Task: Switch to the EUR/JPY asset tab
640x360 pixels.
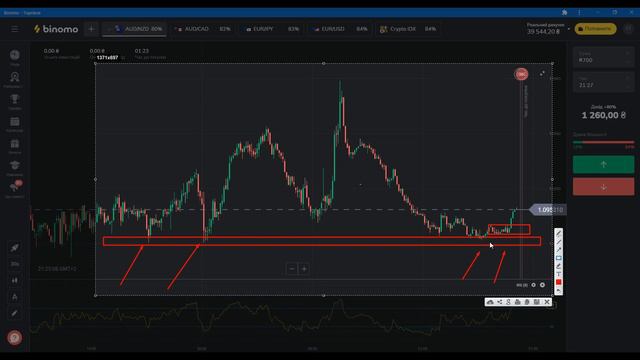Action: point(272,29)
